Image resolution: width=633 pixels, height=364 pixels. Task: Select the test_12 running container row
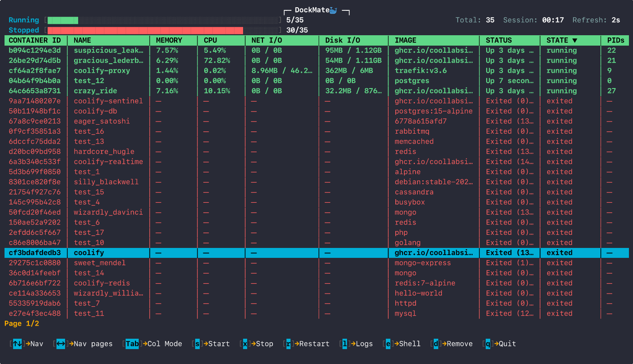tap(89, 81)
